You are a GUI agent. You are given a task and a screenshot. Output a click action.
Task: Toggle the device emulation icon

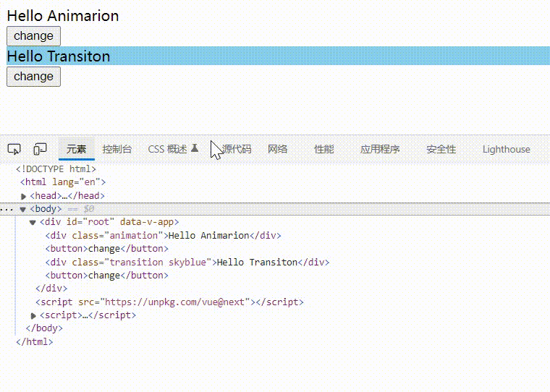[x=41, y=149]
